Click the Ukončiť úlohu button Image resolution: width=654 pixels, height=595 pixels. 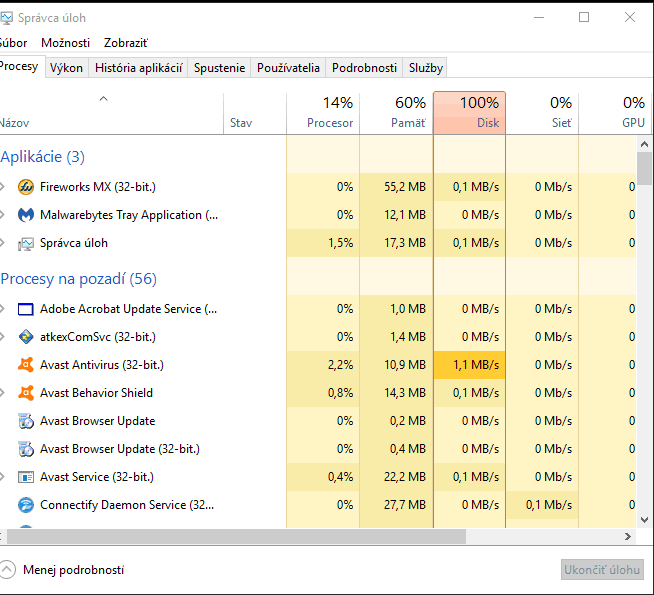coord(602,570)
